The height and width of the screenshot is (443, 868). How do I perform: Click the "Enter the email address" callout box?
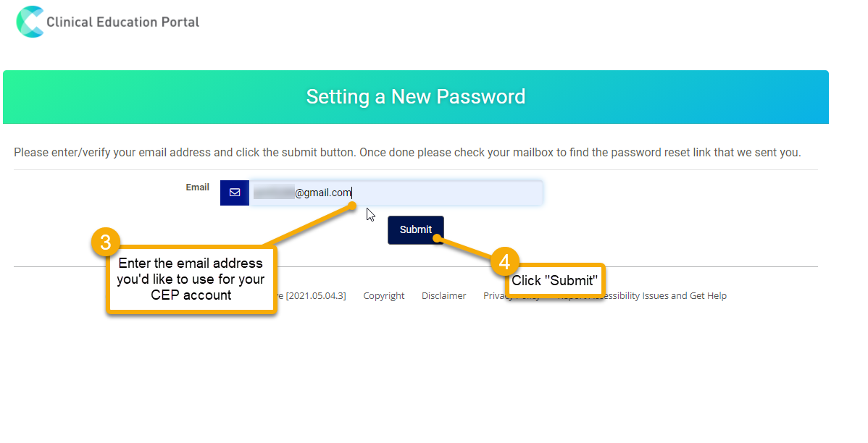click(191, 279)
